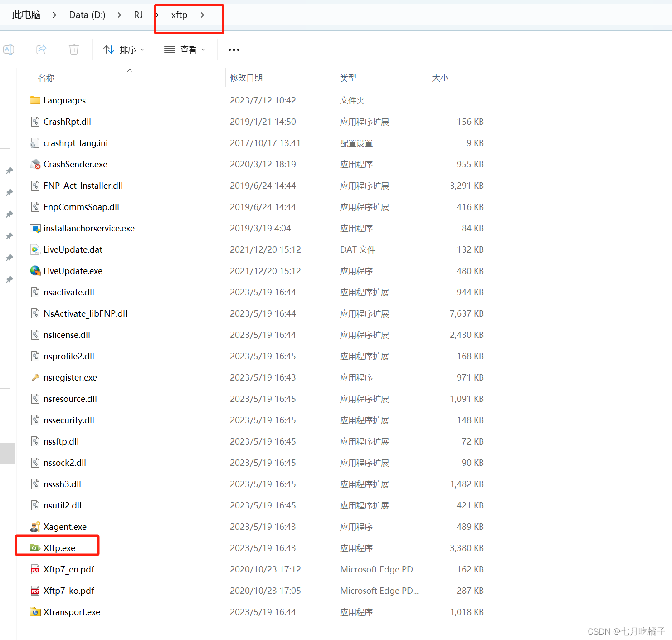672x640 pixels.
Task: Click the 配置设置 type cell
Action: (x=356, y=143)
